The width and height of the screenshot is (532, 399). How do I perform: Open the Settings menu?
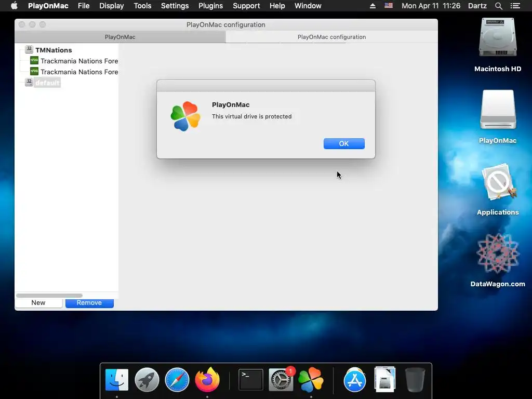coord(175,6)
